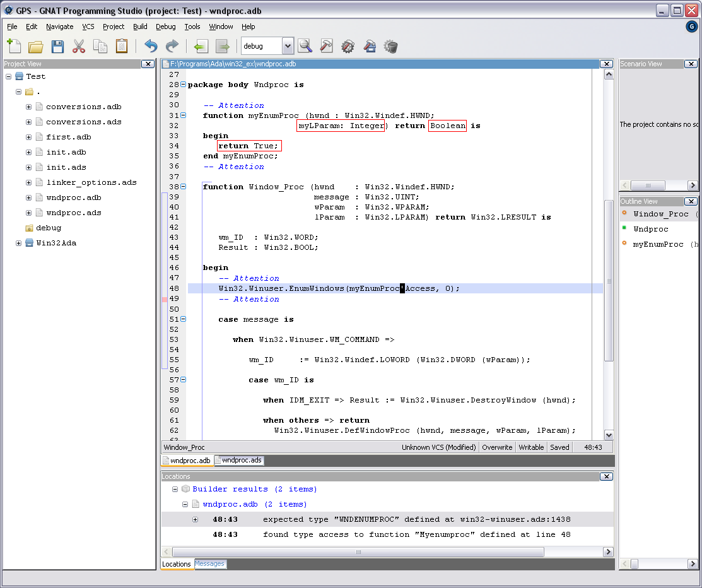Image resolution: width=702 pixels, height=588 pixels.
Task: Click the trash clean icon in toolbar
Action: [391, 46]
